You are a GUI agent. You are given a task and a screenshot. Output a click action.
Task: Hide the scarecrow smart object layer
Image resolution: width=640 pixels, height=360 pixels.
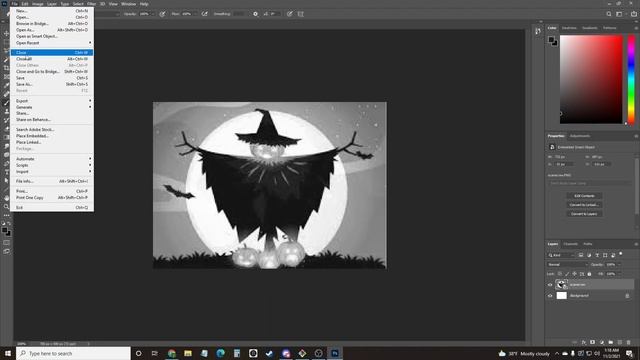point(550,285)
